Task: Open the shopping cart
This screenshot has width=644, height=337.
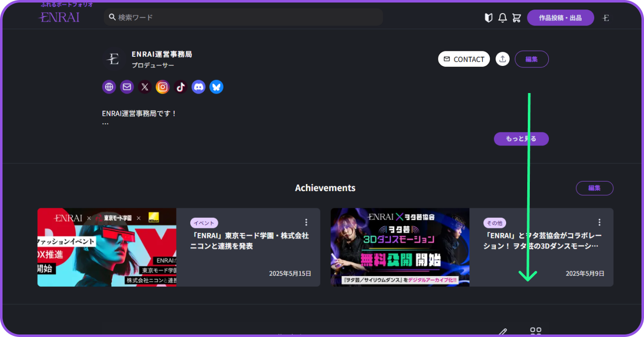Action: click(516, 18)
